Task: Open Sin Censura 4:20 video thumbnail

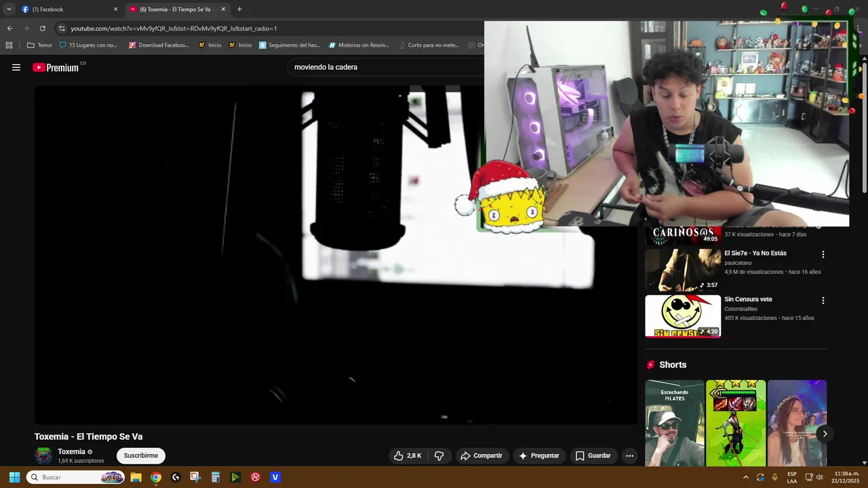Action: click(683, 316)
